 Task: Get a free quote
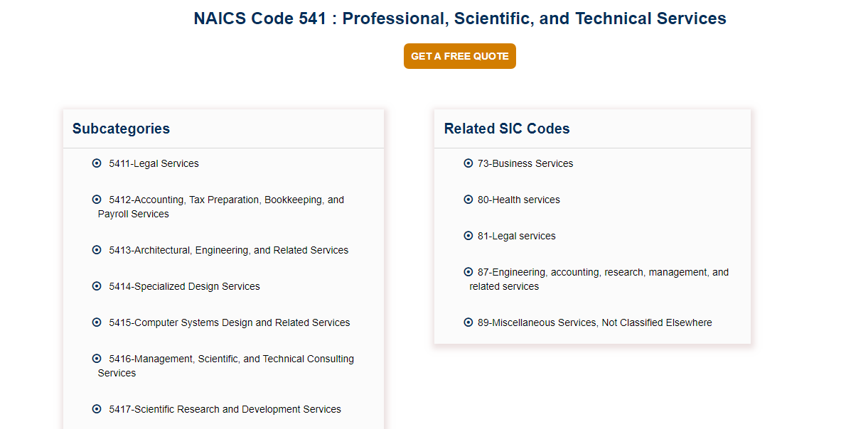[x=460, y=56]
